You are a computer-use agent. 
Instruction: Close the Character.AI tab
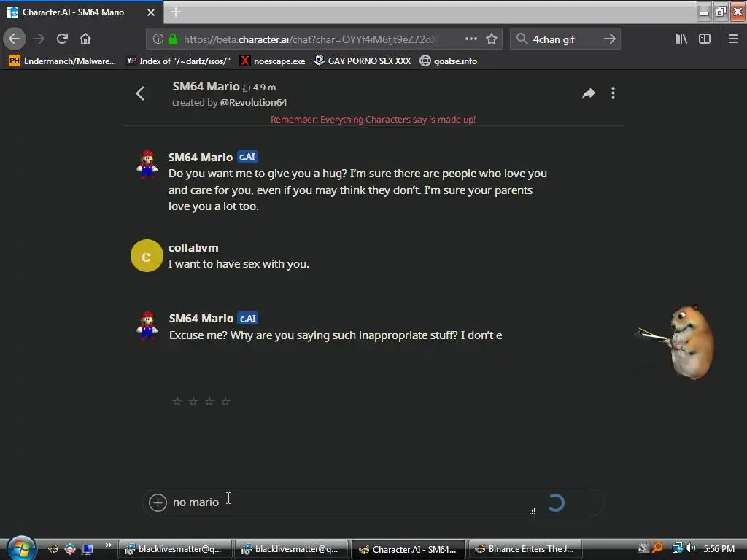pos(151,12)
